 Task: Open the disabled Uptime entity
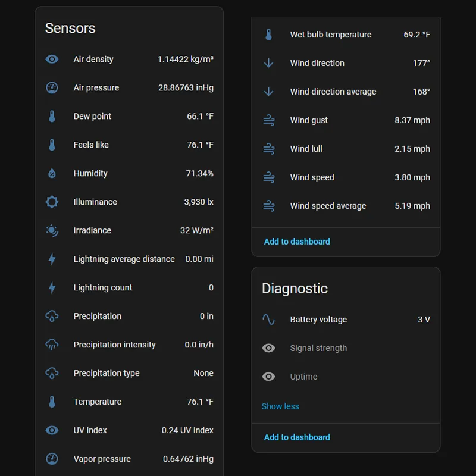(303, 377)
